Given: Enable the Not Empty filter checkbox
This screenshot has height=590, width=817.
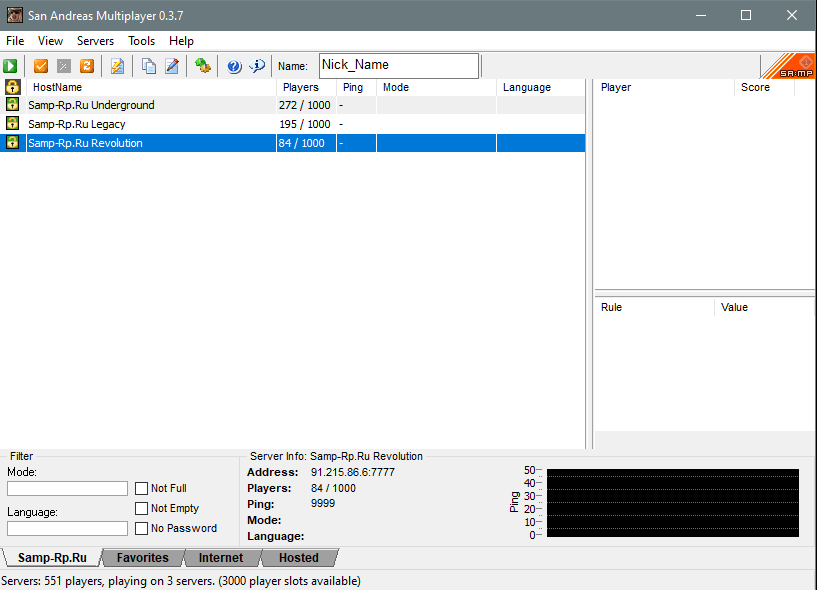Looking at the screenshot, I should (x=141, y=508).
